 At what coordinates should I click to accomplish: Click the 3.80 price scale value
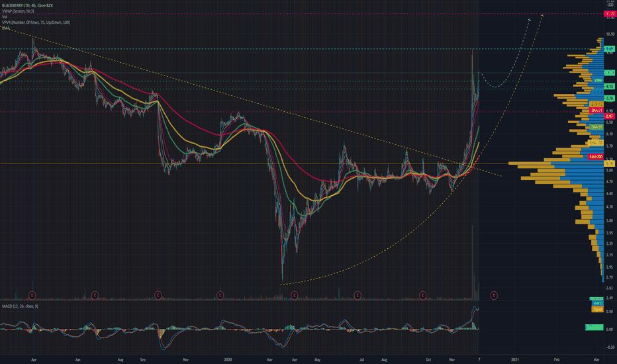coord(610,221)
